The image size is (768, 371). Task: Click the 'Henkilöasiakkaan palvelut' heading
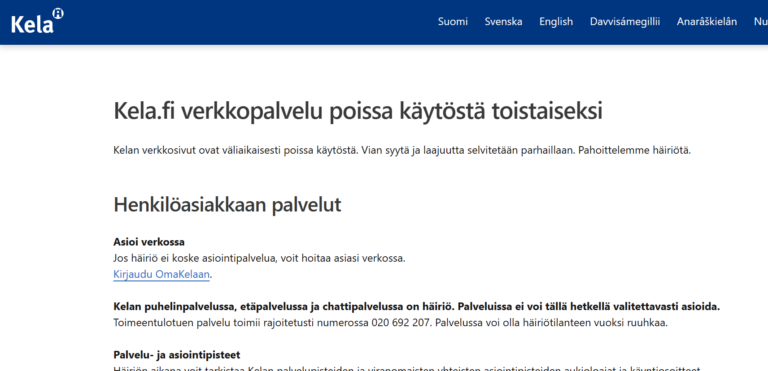(x=227, y=204)
